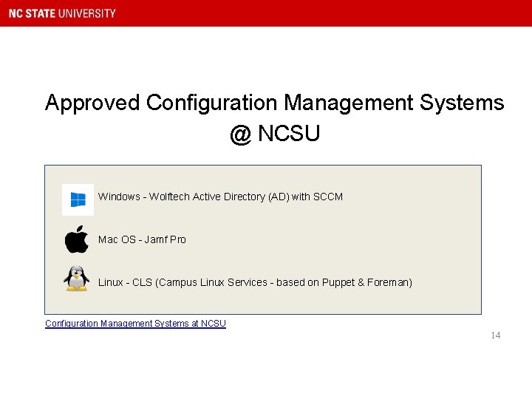The height and width of the screenshot is (399, 532).
Task: Open the Configuration Management Systems at NCSU link
Action: tap(135, 324)
